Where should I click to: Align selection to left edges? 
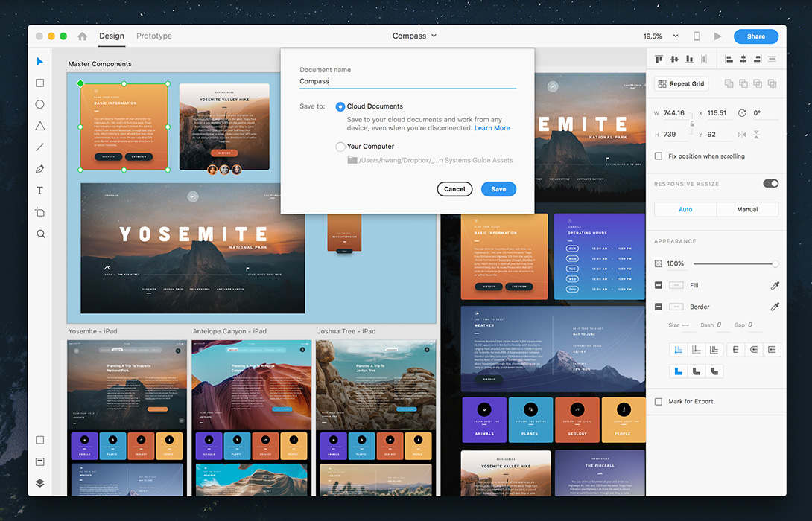coord(729,59)
